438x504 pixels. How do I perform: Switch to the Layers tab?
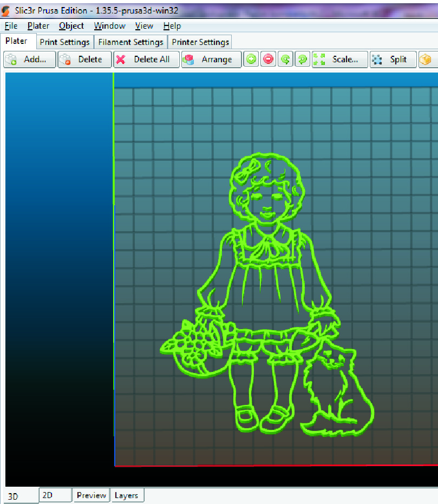127,495
